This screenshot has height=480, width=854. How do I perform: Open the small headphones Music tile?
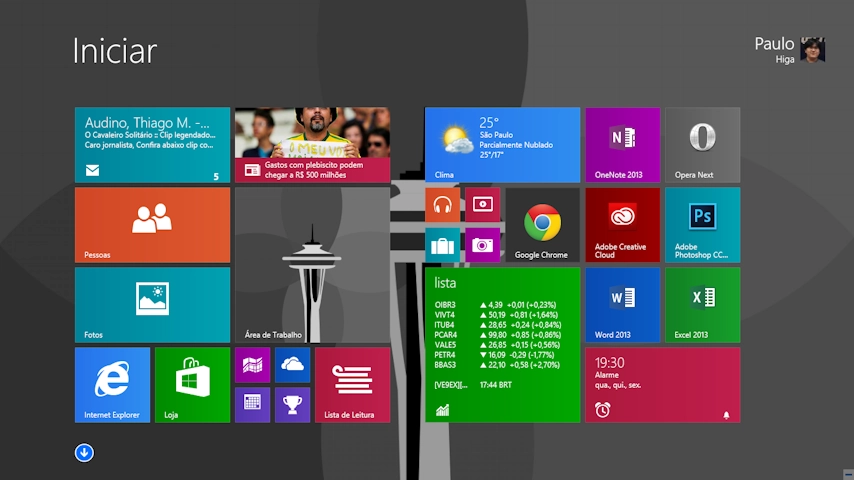click(442, 205)
